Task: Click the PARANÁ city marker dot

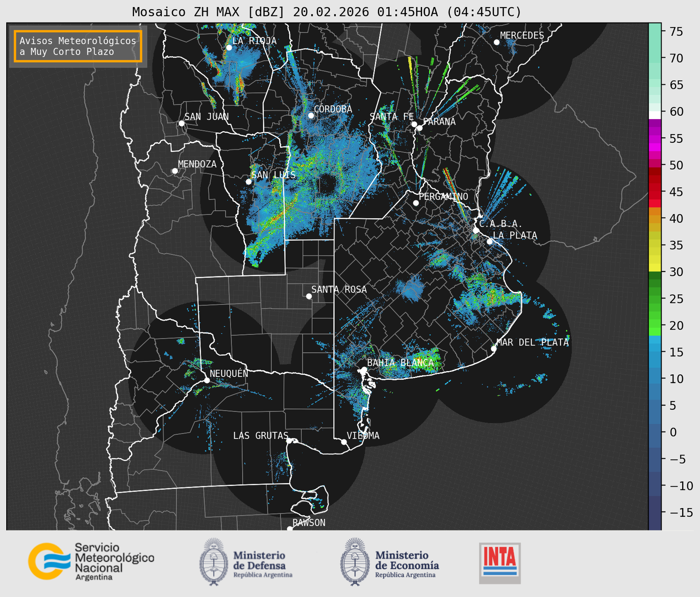Action: (420, 128)
